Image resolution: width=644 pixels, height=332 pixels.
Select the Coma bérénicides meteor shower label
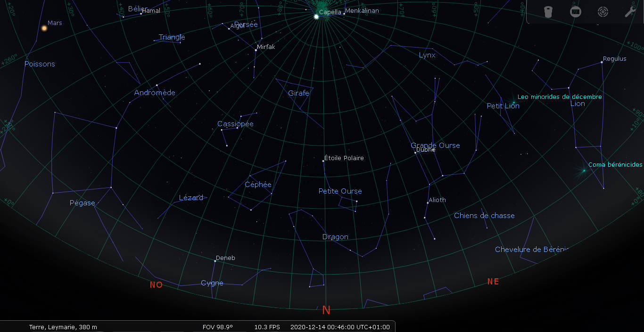click(x=615, y=165)
